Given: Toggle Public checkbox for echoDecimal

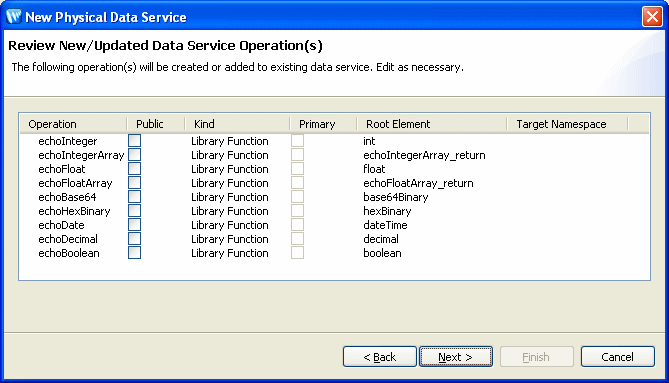Looking at the screenshot, I should [134, 239].
